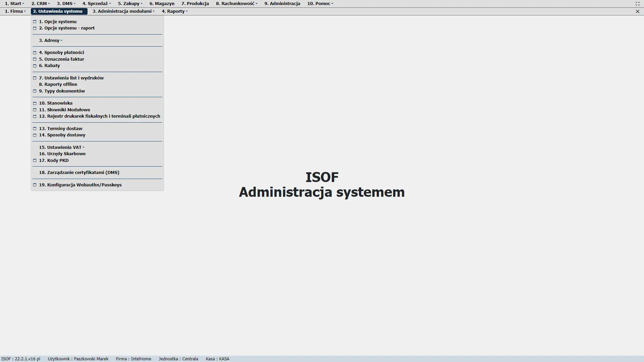The width and height of the screenshot is (644, 362).
Task: Open the Administracja modułami dropdown
Action: pyautogui.click(x=123, y=11)
